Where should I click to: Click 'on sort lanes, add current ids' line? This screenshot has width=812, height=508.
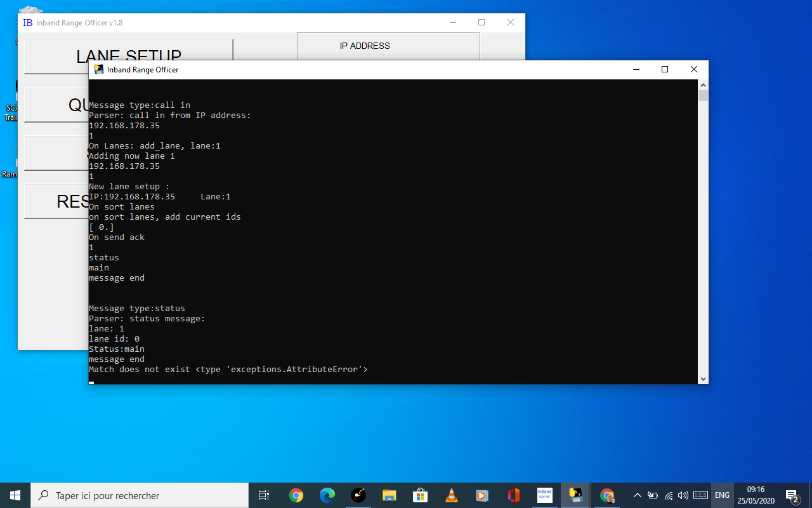click(165, 217)
